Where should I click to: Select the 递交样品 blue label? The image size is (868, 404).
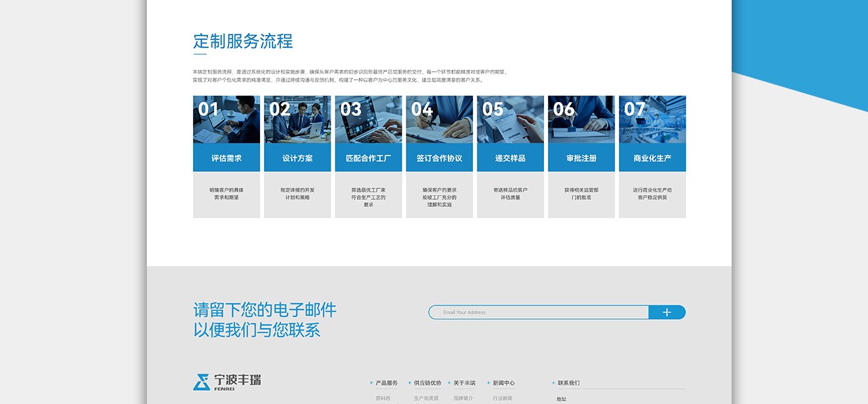[x=510, y=158]
